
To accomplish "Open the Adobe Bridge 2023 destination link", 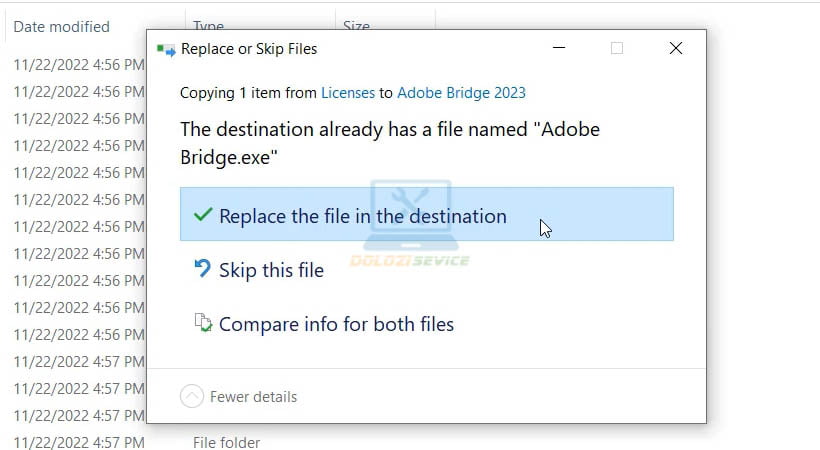I will point(461,93).
